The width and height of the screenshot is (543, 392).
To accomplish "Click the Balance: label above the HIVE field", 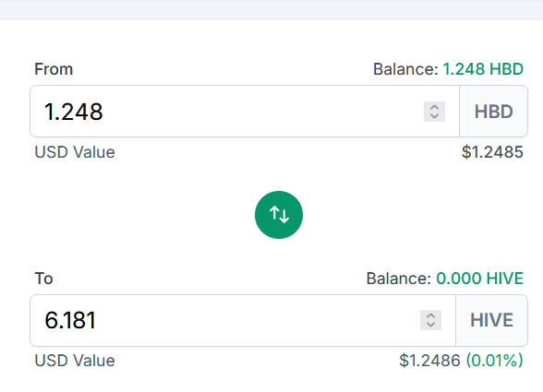I will pos(399,279).
